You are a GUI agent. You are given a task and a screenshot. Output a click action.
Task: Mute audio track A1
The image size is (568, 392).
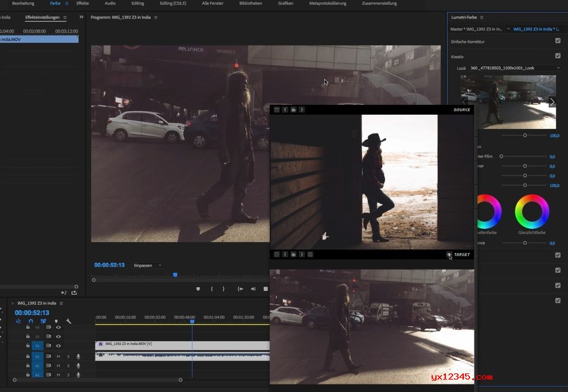tap(58, 357)
